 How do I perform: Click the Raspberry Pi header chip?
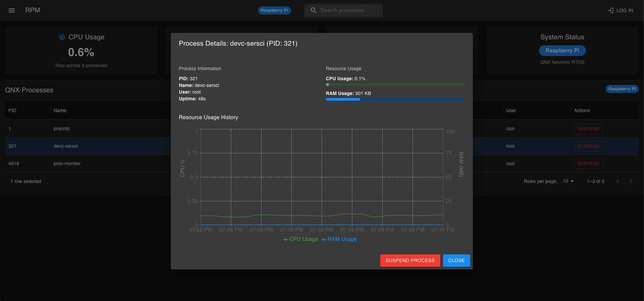click(274, 10)
